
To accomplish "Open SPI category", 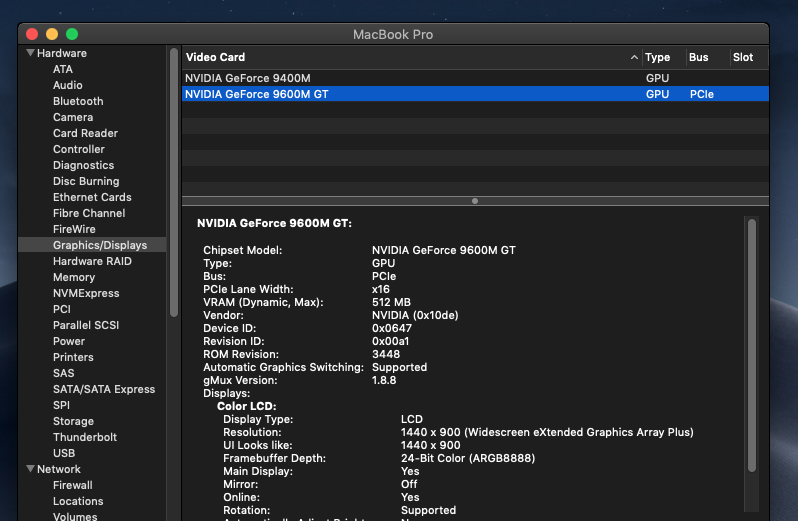I will [x=61, y=406].
